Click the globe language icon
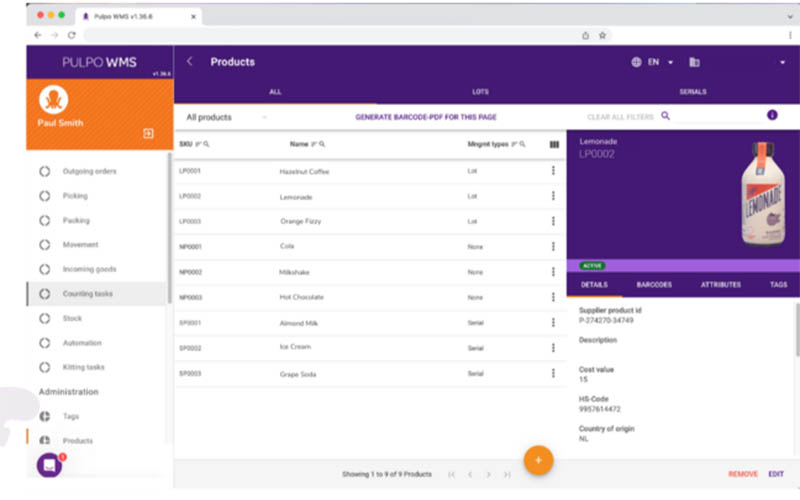 click(636, 62)
